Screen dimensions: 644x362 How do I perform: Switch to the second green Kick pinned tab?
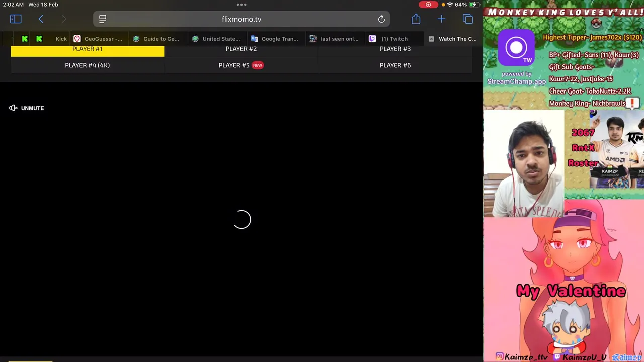[39, 39]
